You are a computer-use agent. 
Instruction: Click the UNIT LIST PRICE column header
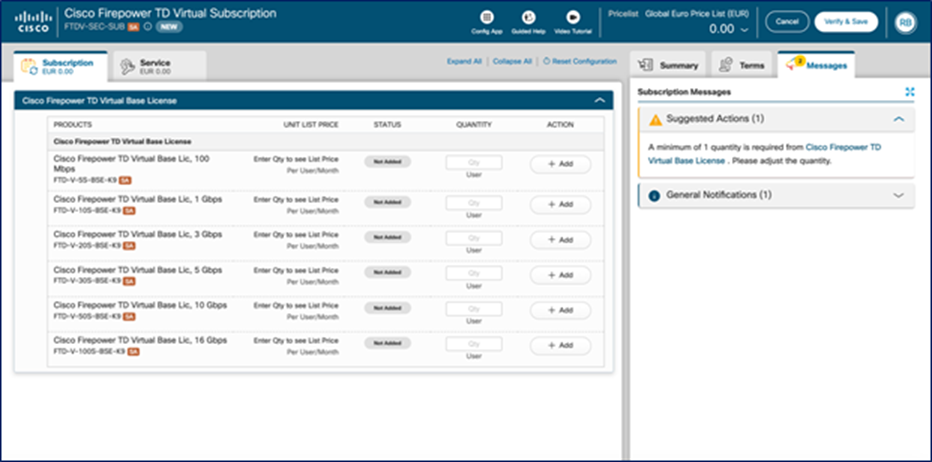coord(311,125)
